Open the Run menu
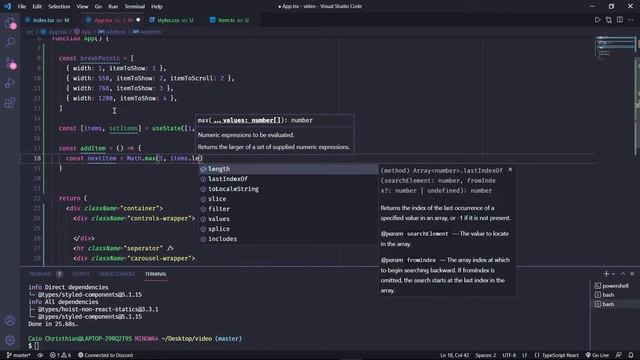Screen dimensions: 640x360 click(x=113, y=7)
